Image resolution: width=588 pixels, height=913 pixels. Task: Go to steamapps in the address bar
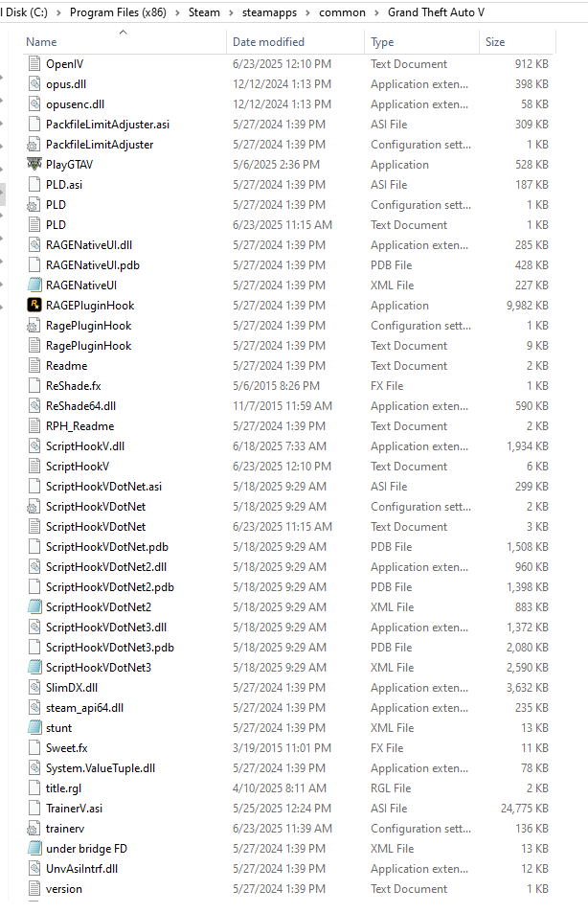coord(269,12)
